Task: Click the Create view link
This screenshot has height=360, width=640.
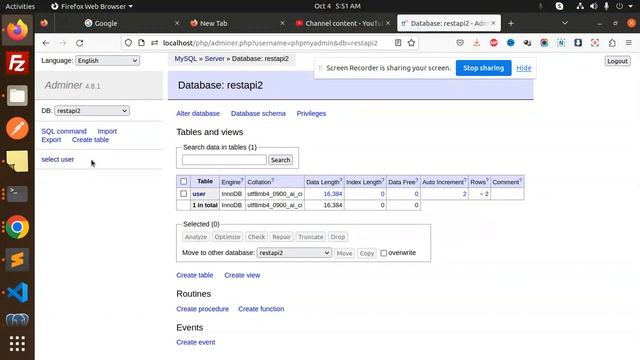Action: 242,275
